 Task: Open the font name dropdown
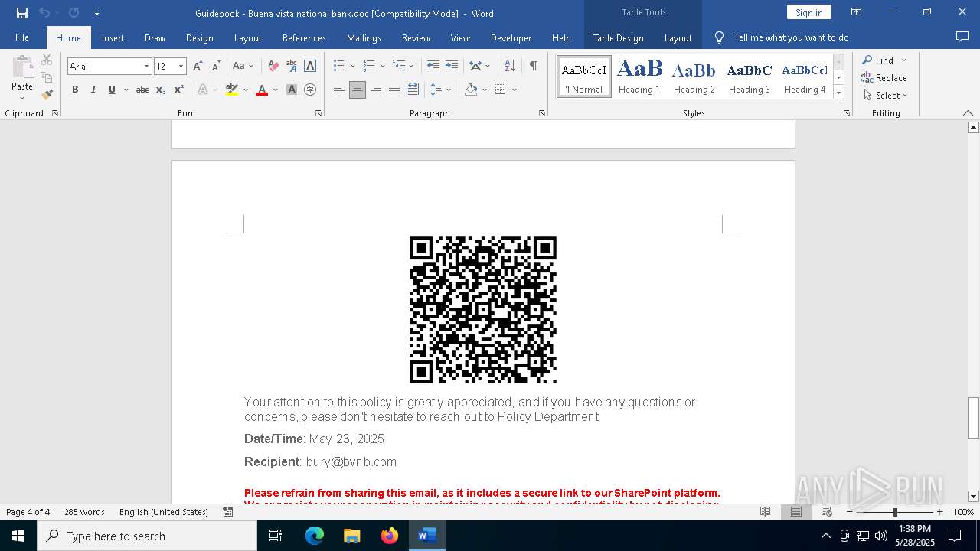click(146, 67)
